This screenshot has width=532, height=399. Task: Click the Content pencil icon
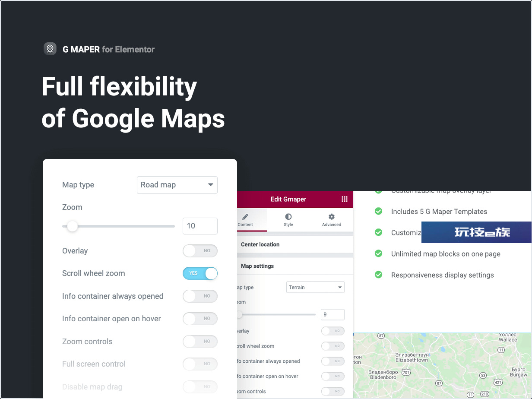click(245, 217)
